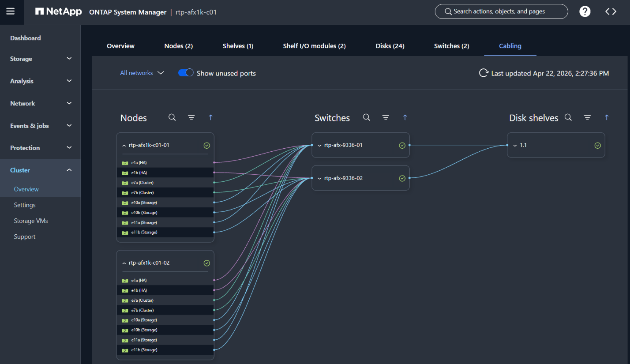Viewport: 630px width, 364px height.
Task: Click the e10a (Storage) port icon on node 01
Action: click(125, 203)
